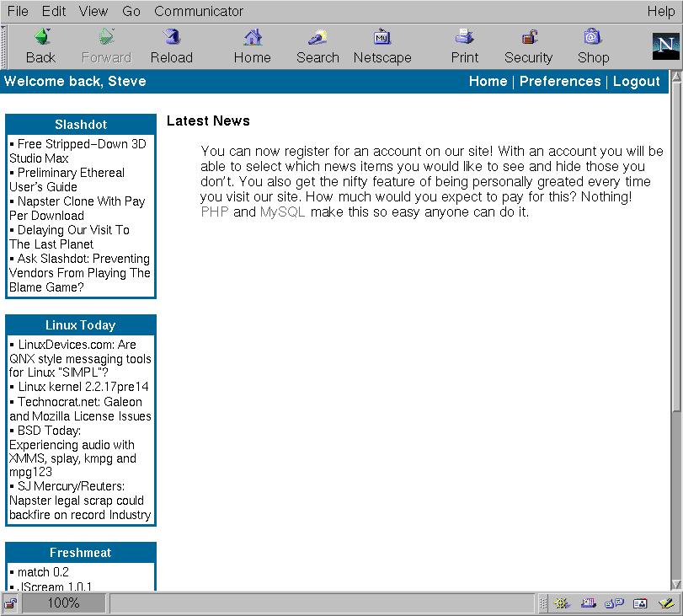683x616 pixels.
Task: Open Composer icon in the component bar
Action: [667, 603]
